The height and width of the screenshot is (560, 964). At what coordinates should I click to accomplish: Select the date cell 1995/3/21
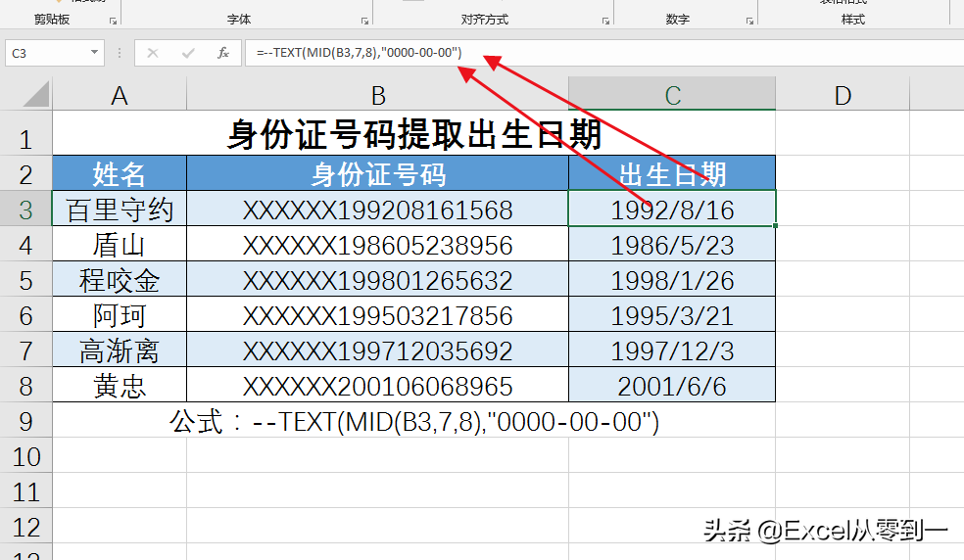click(x=672, y=314)
